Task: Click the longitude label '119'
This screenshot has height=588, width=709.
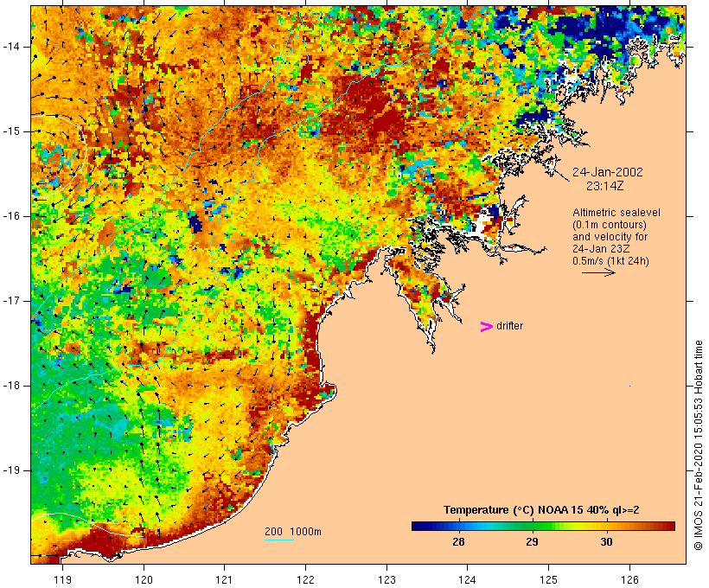Action: click(x=62, y=580)
